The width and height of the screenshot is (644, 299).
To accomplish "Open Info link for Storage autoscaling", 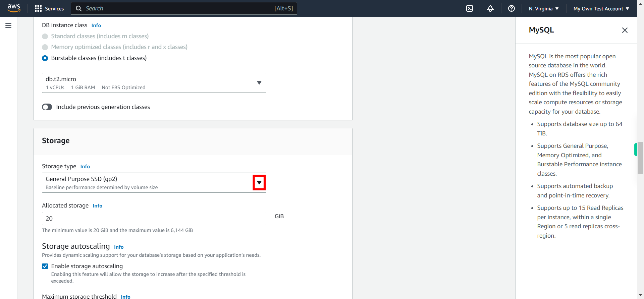I will [x=119, y=247].
